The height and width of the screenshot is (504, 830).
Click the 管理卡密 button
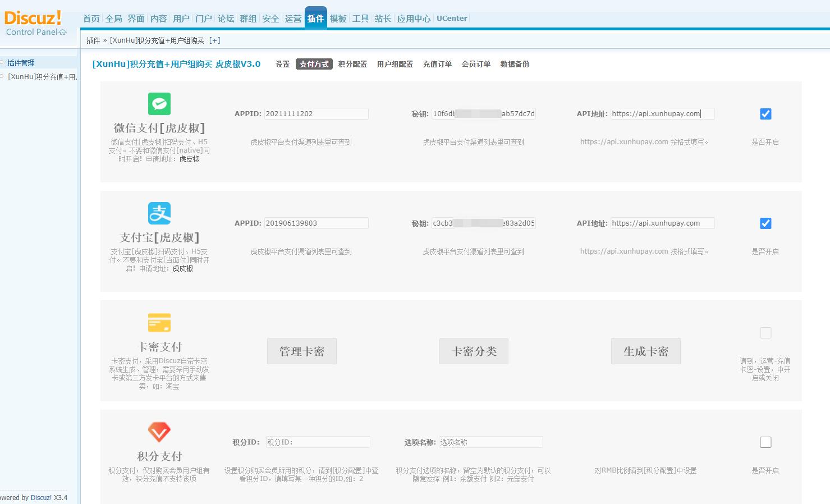[302, 351]
